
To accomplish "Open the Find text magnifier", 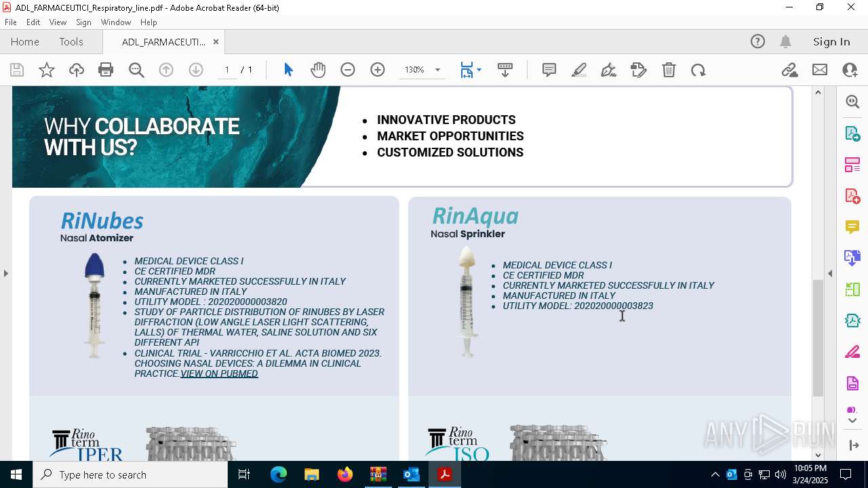I will [136, 70].
